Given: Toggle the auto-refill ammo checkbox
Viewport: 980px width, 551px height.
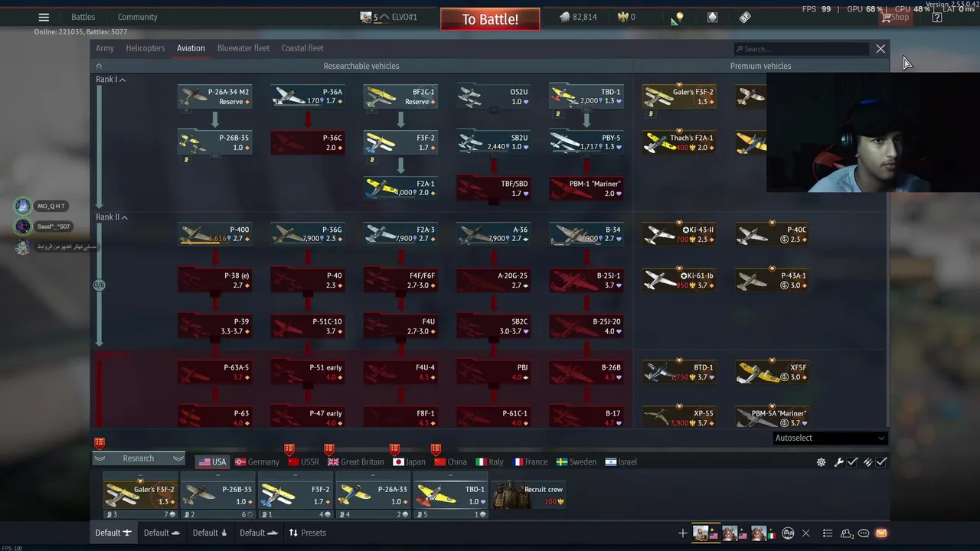Looking at the screenshot, I should click(x=876, y=462).
